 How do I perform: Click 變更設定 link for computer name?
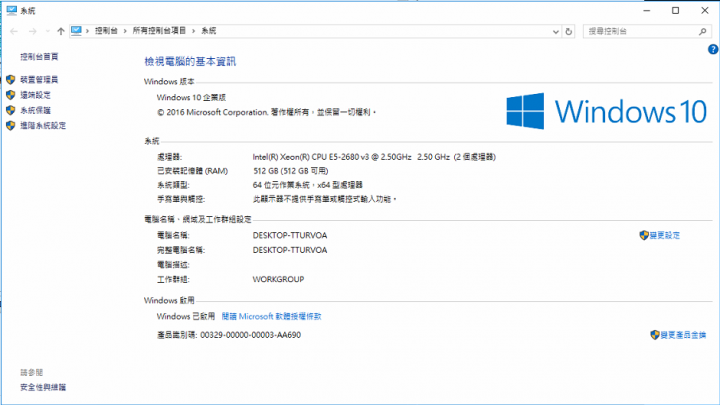664,235
